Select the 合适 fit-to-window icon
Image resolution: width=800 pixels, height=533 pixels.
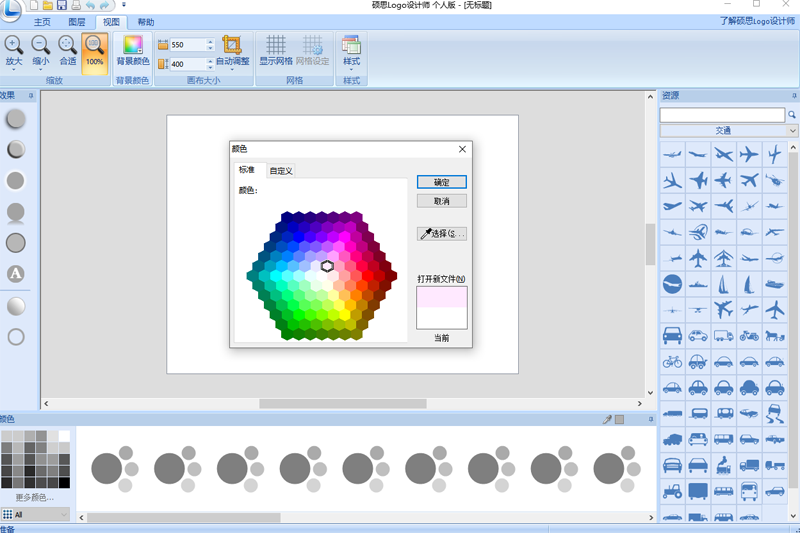click(67, 45)
